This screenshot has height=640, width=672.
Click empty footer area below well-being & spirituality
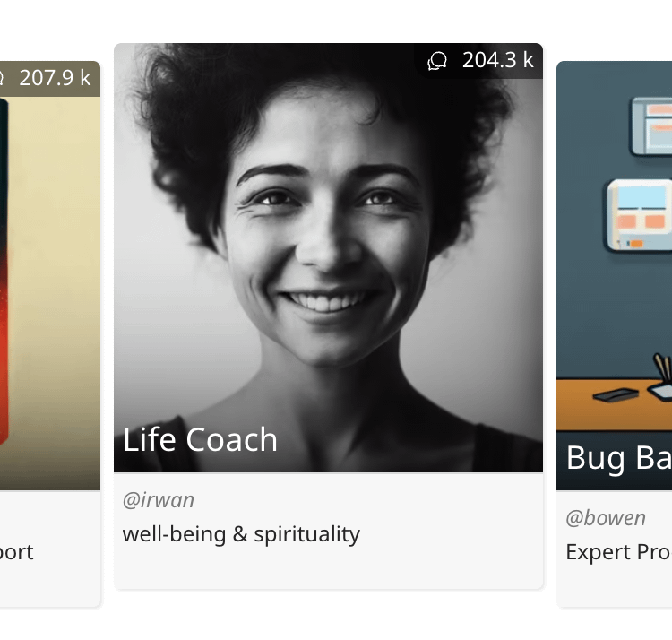[x=328, y=569]
